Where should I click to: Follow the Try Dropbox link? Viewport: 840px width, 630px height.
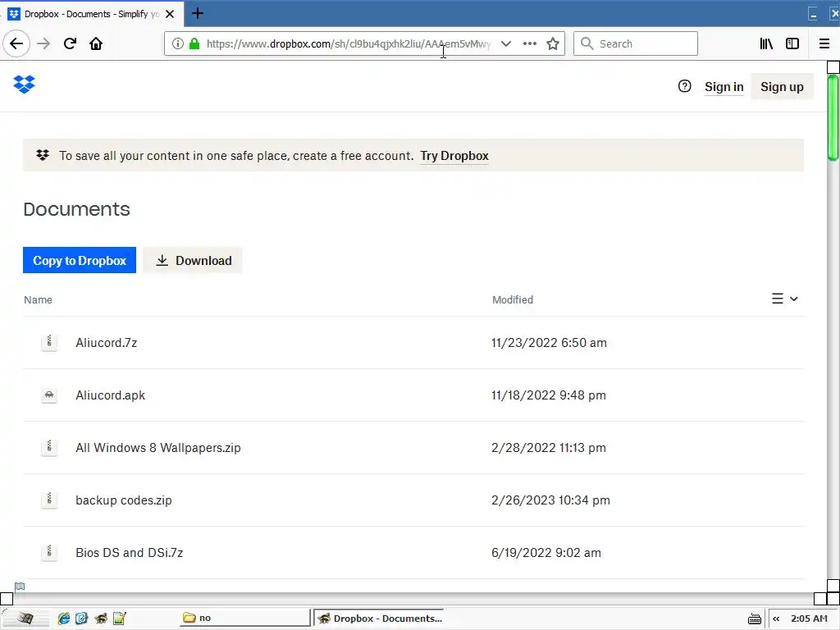click(x=454, y=156)
